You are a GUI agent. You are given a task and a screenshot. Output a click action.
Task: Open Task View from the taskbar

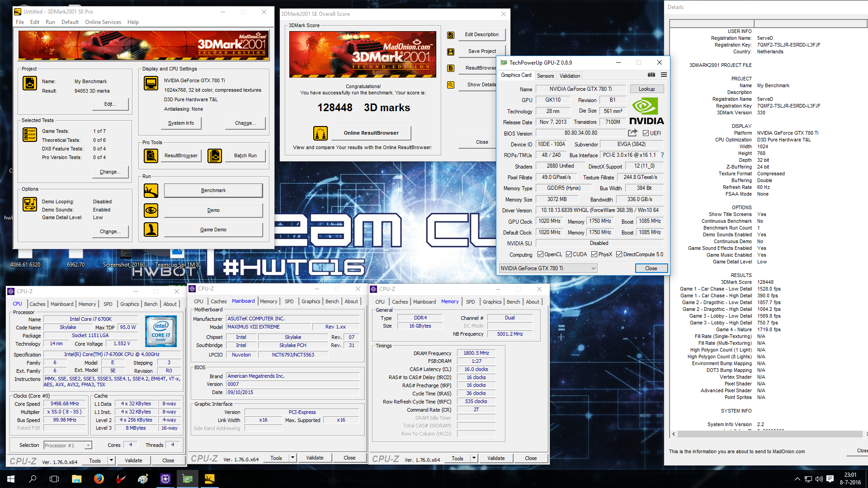pos(54,479)
